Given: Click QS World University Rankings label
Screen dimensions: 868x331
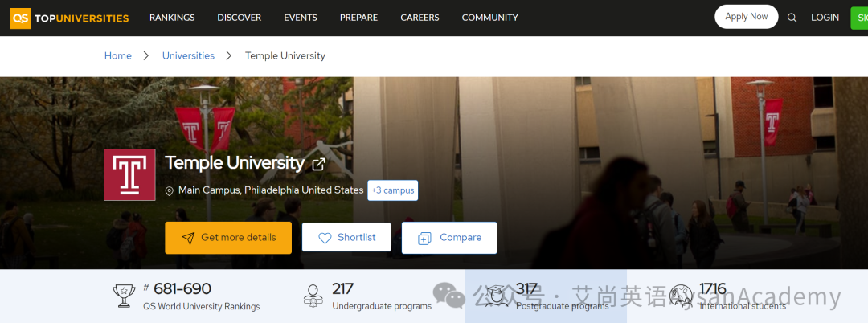Looking at the screenshot, I should pos(202,307).
